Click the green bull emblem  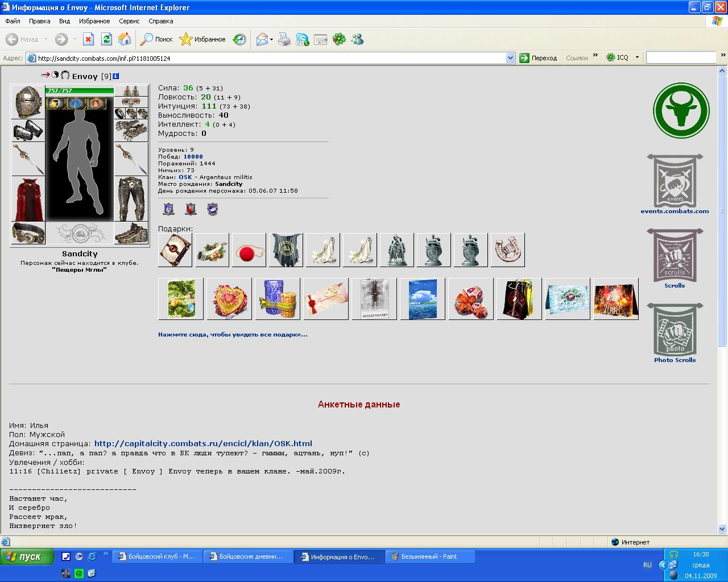point(681,110)
